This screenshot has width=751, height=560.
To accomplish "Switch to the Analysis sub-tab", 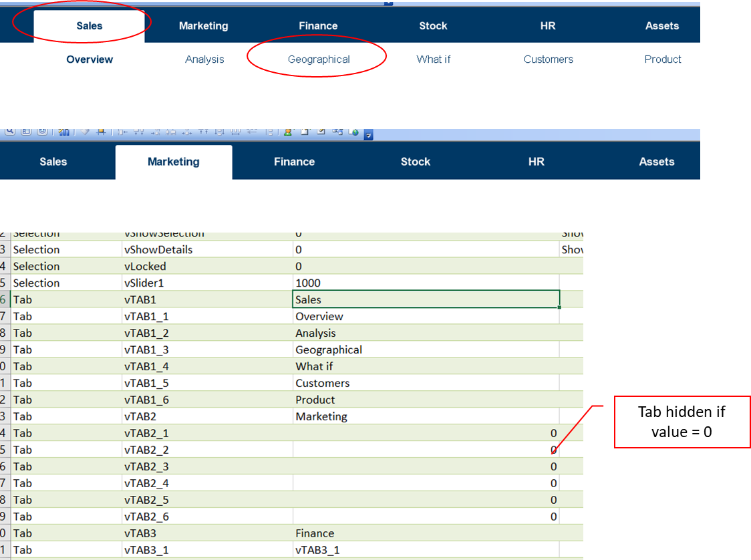I will [x=204, y=59].
